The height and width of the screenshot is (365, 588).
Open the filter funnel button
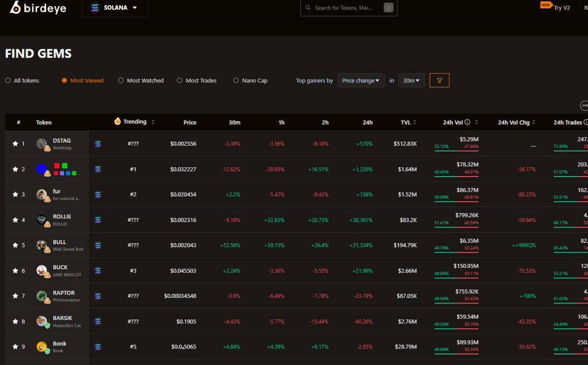(x=439, y=80)
